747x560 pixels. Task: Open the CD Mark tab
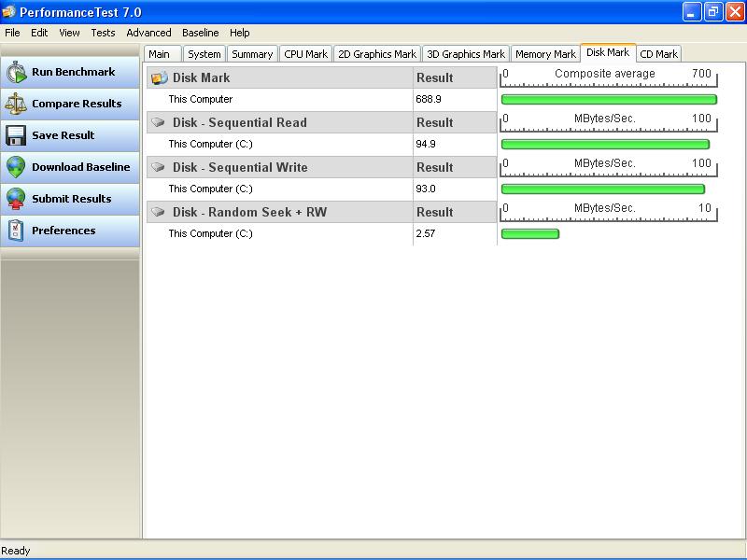point(658,54)
